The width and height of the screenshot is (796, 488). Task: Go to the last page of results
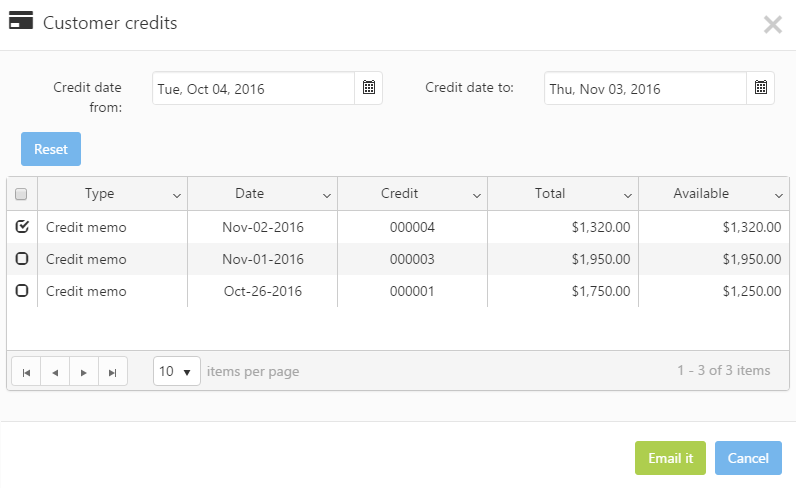[113, 372]
